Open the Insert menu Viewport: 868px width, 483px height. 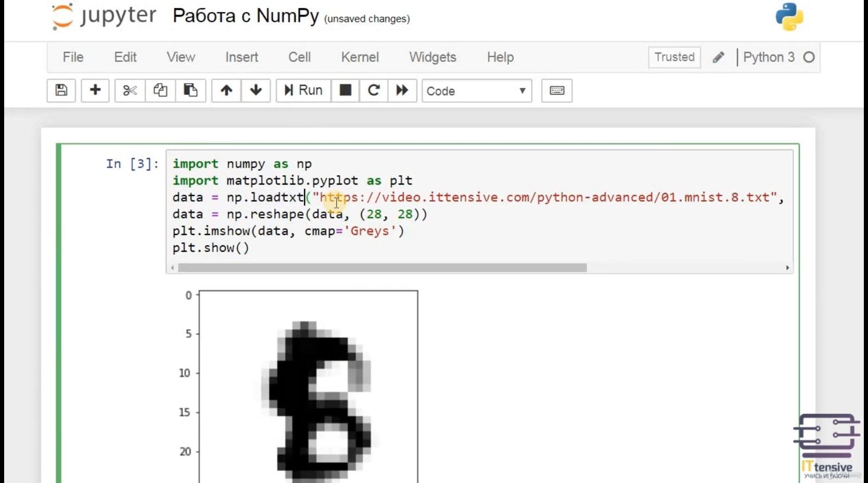click(242, 57)
